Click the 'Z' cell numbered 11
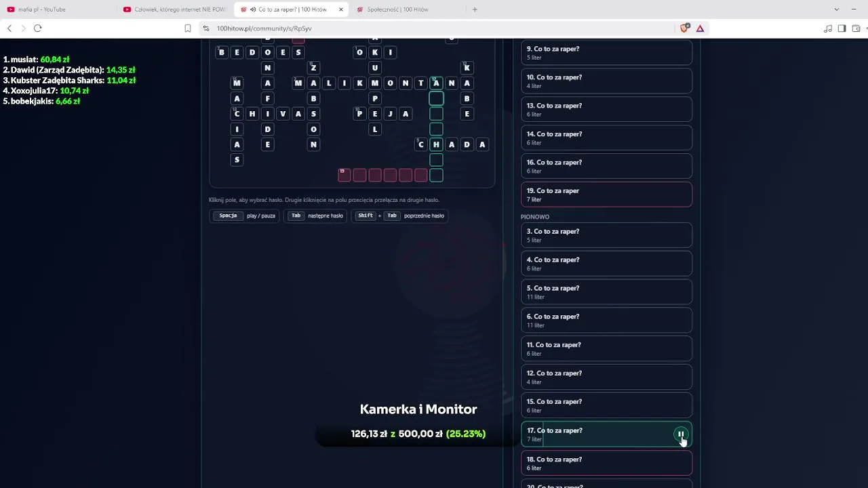868x488 pixels. click(313, 68)
